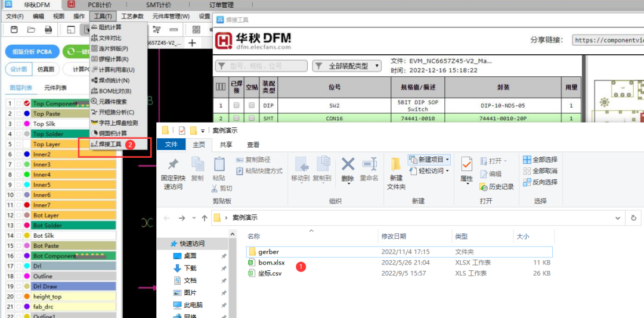
Task: Open quick access toolbar customize arrow
Action: (203, 131)
